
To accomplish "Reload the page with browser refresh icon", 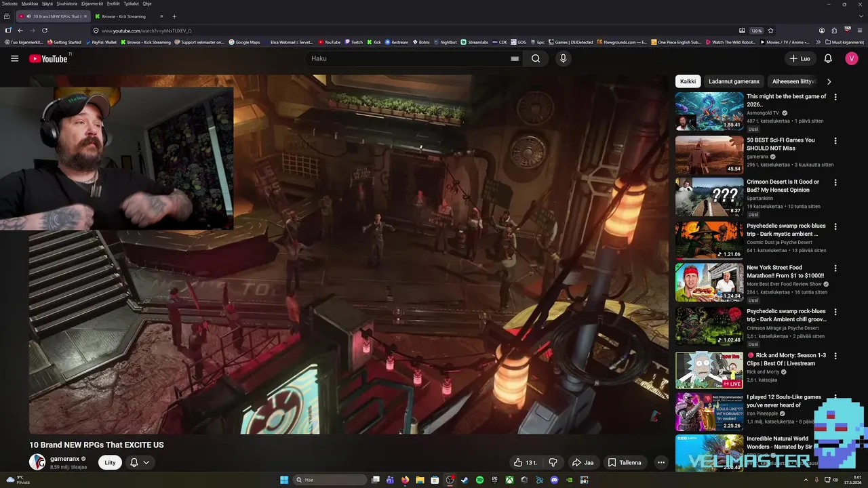I will 45,30.
